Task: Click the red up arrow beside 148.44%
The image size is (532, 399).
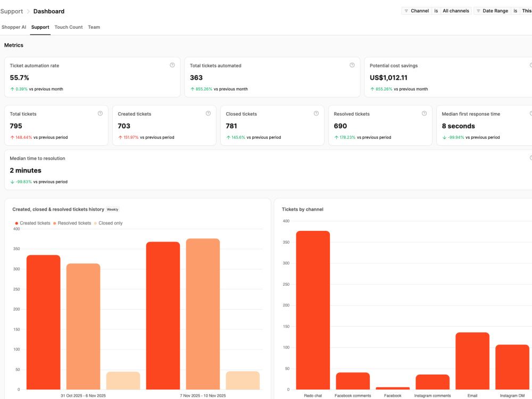Action: coord(12,137)
